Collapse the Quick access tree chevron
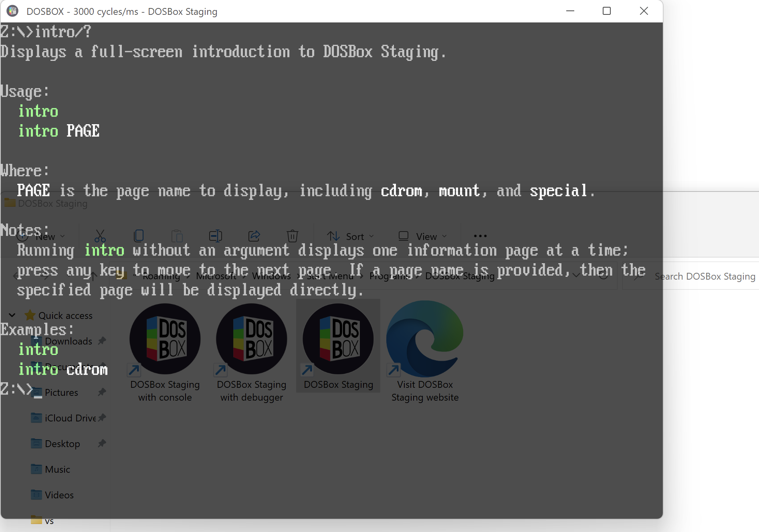Viewport: 759px width, 532px height. pos(12,315)
